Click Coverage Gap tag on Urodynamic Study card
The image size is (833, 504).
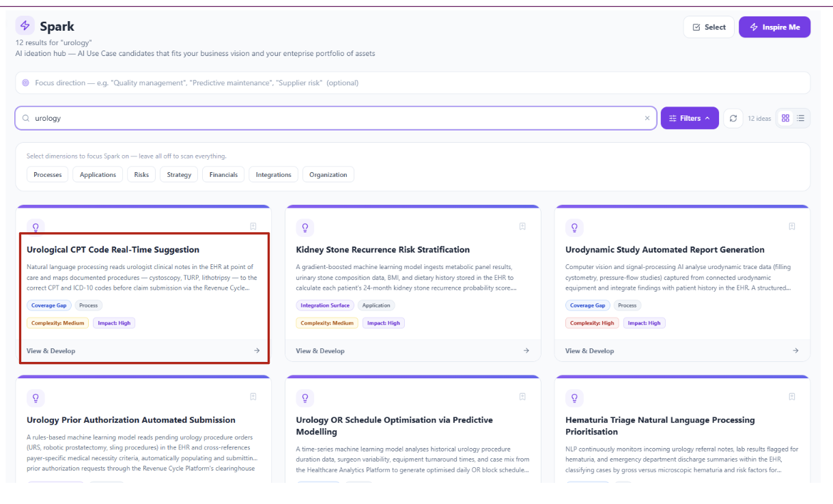coord(588,305)
